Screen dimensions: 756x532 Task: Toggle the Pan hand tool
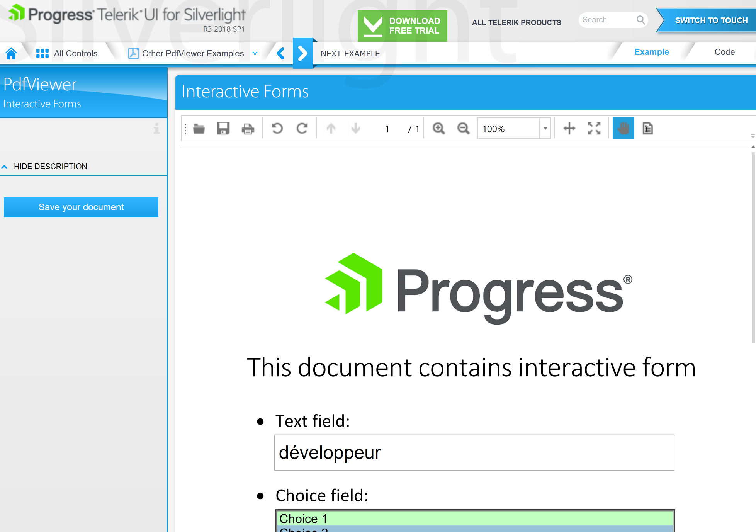coord(623,128)
